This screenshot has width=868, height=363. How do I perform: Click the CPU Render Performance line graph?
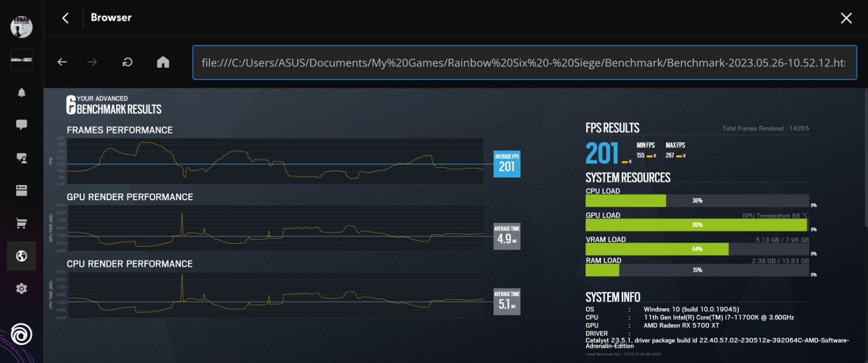coord(275,295)
